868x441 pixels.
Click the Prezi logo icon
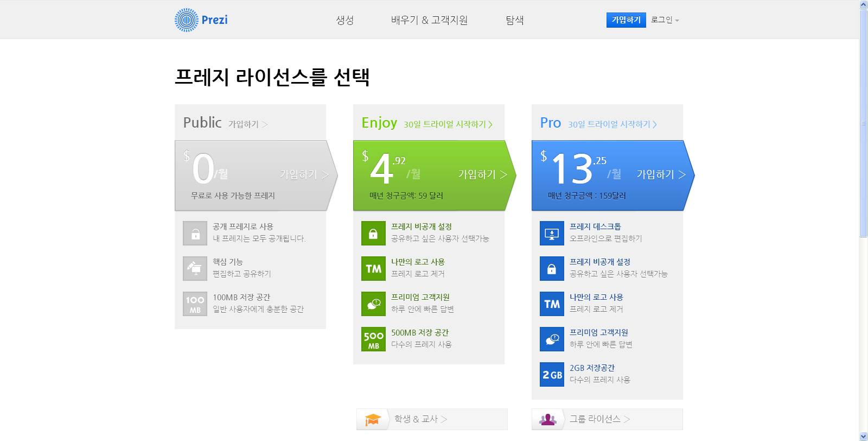(186, 20)
